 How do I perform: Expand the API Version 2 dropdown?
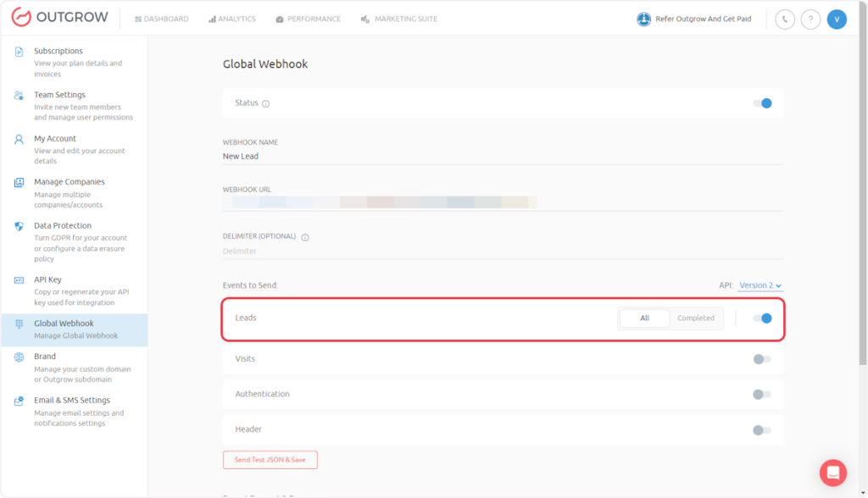[x=760, y=285]
